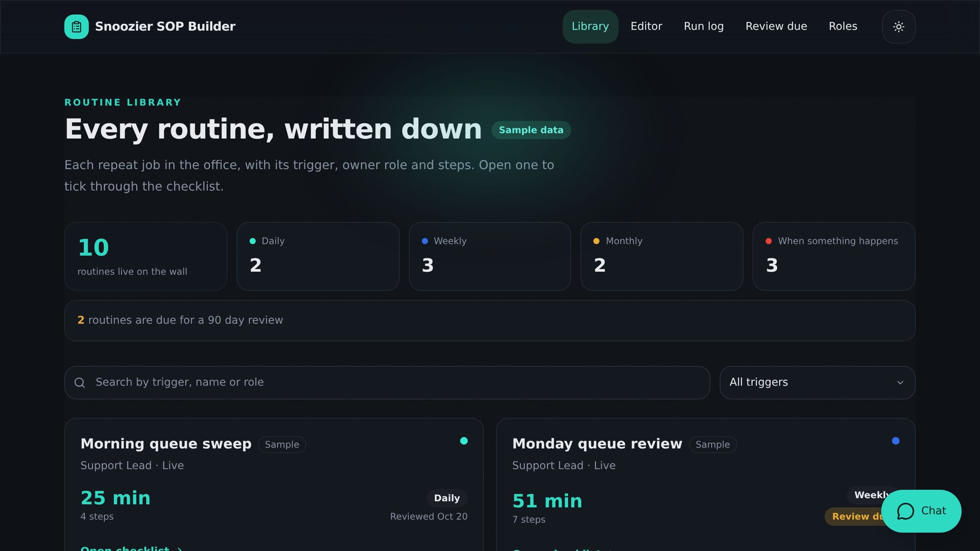Viewport: 980px width, 551px height.
Task: Expand the All triggers dropdown
Action: pos(817,383)
